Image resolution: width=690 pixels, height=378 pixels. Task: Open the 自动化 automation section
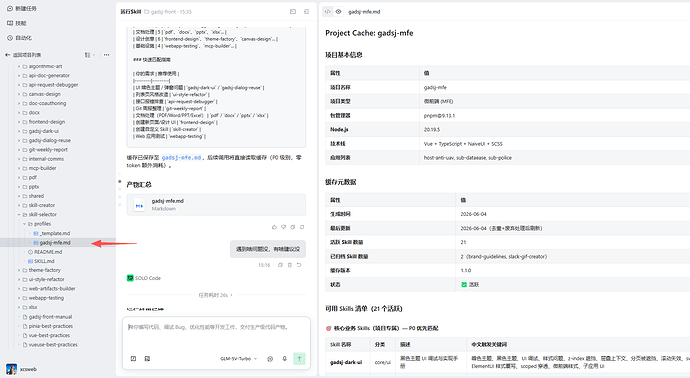[x=19, y=38]
